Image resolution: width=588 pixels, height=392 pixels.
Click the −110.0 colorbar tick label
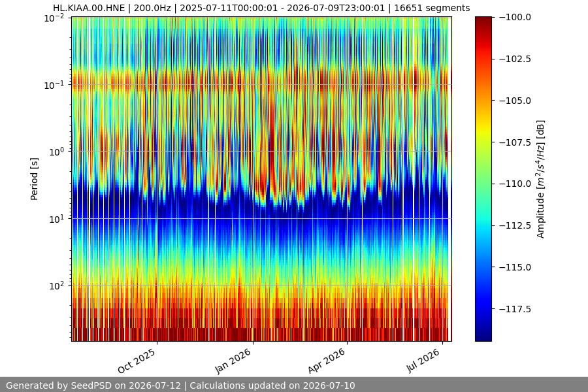[515, 184]
